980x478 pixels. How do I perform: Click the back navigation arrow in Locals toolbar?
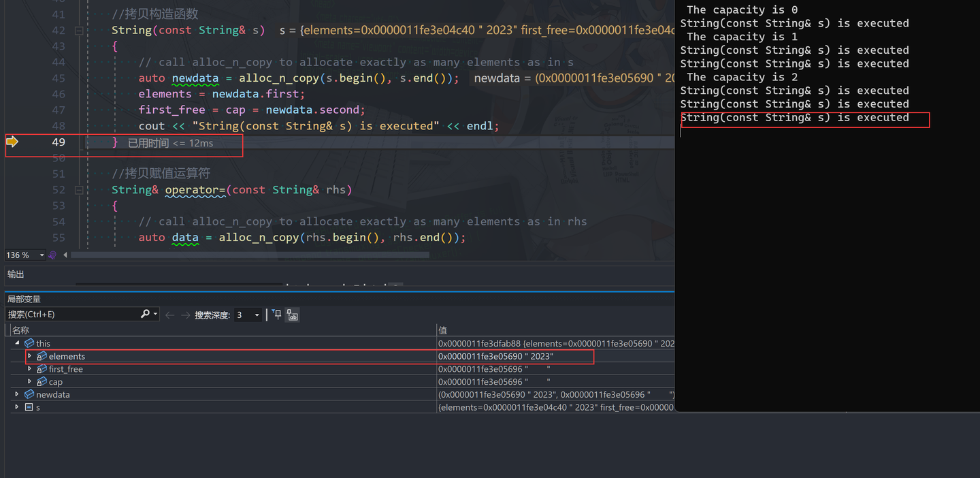point(170,314)
